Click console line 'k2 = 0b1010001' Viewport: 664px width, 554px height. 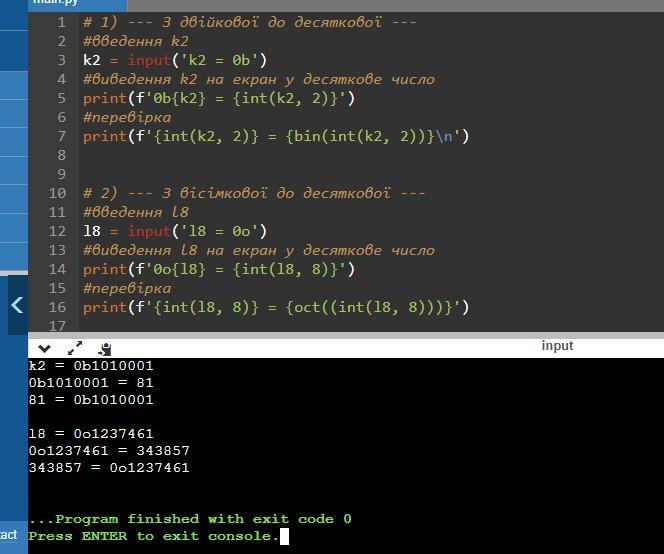tap(91, 366)
